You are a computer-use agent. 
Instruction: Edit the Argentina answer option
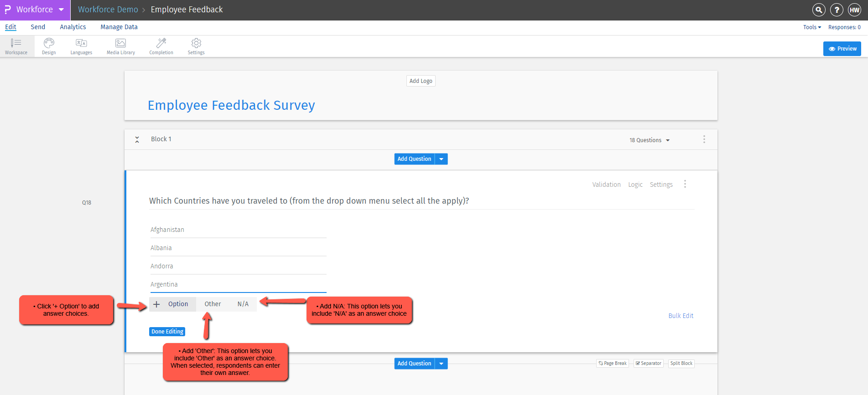pyautogui.click(x=238, y=284)
